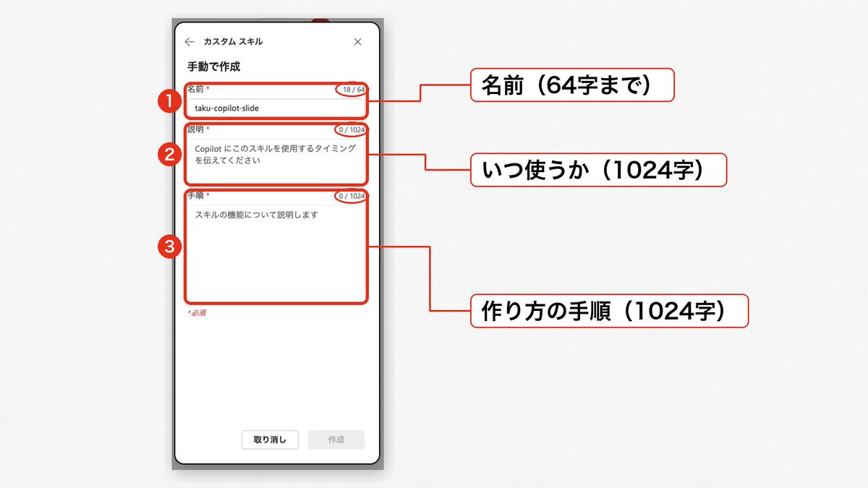This screenshot has height=488, width=868.
Task: Select the 手動で作成 heading text
Action: [214, 67]
